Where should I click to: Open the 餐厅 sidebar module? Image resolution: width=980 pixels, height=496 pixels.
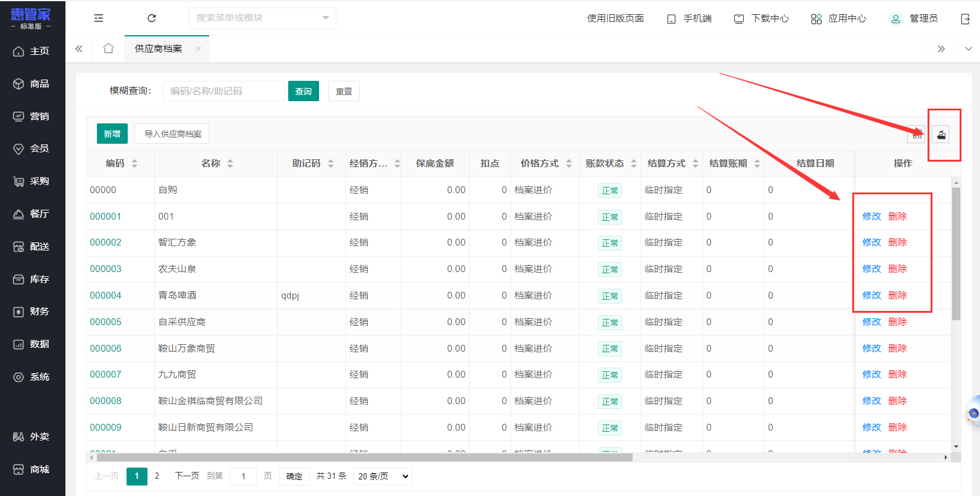point(32,214)
